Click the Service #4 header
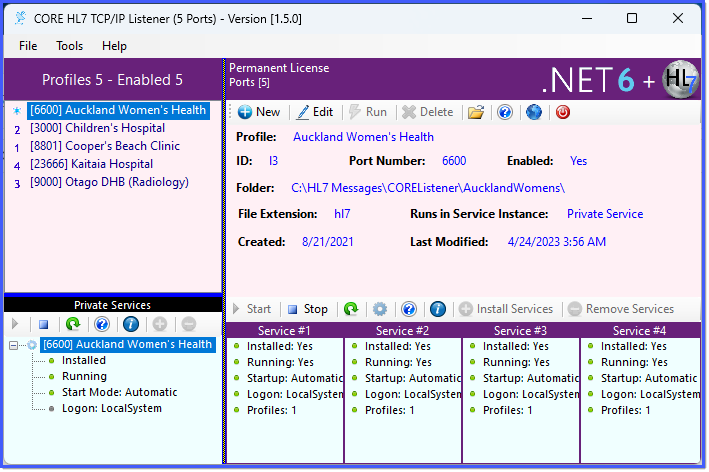709x472 pixels. click(x=640, y=330)
